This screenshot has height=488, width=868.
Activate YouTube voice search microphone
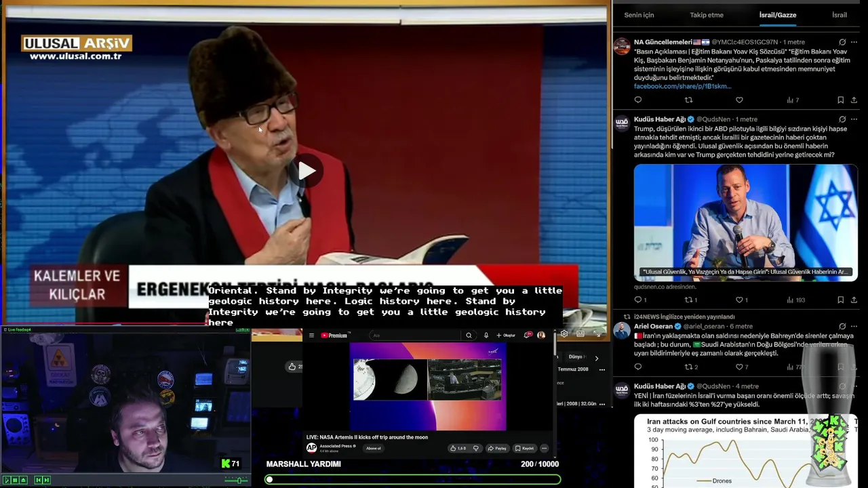click(x=486, y=335)
